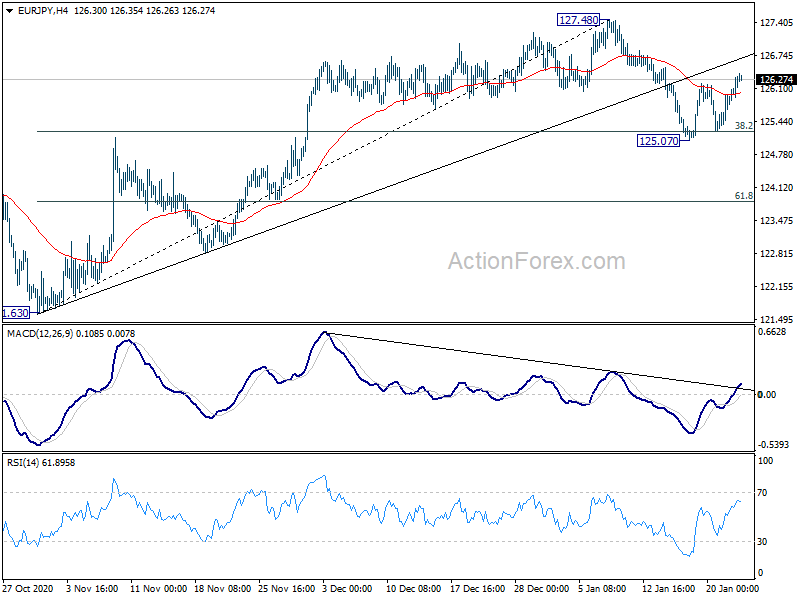Screen dimensions: 800x600
Task: Select the 61.8 Fibonacci level label
Action: pos(743,195)
